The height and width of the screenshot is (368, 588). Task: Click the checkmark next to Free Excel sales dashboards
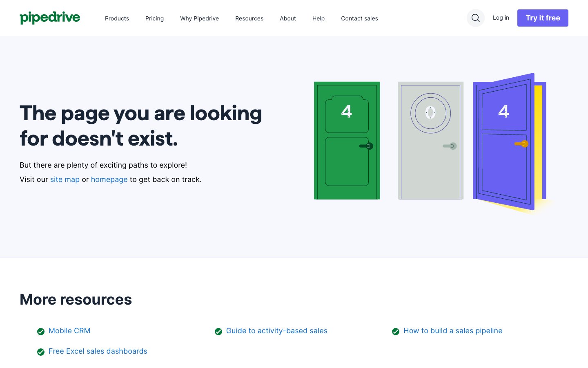pos(41,352)
